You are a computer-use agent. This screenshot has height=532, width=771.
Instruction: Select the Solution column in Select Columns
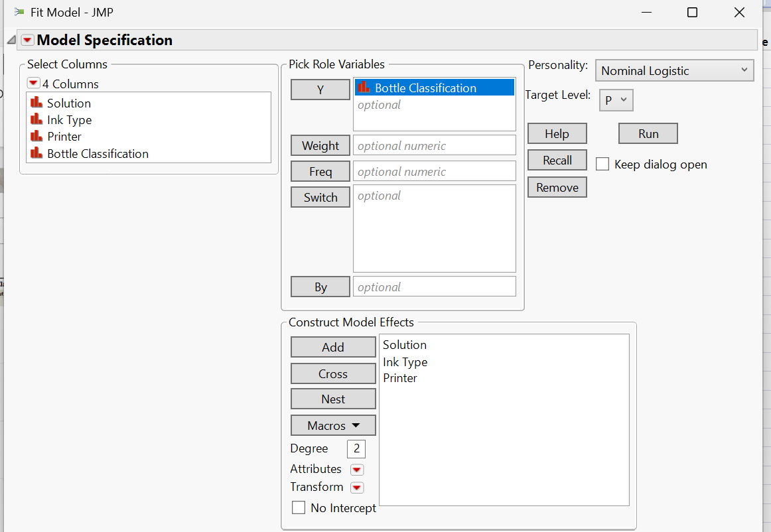click(68, 103)
